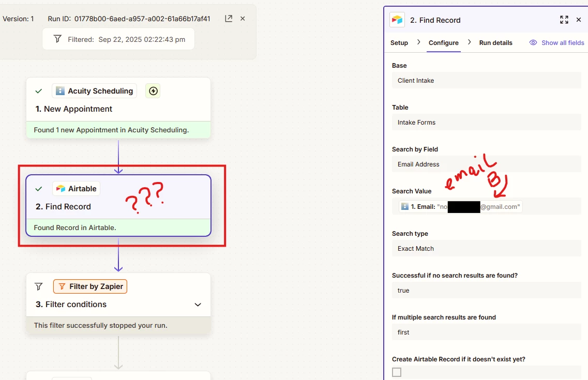Select the Filter by Zapier badge
The image size is (588, 380).
[x=90, y=286]
